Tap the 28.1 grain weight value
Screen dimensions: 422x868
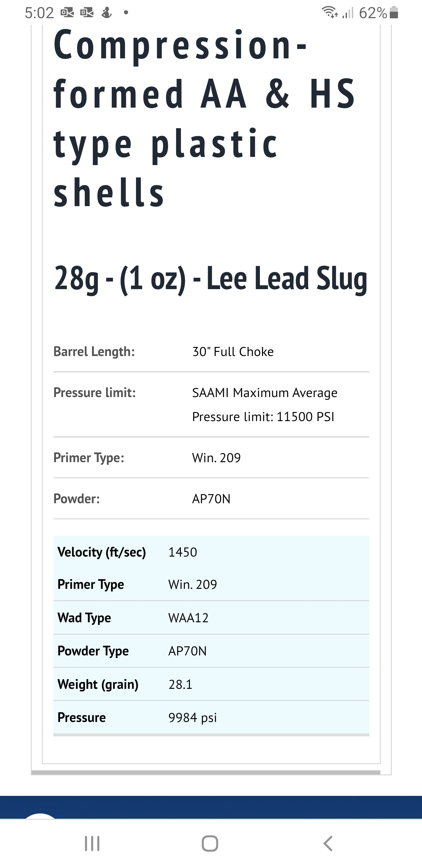click(180, 684)
